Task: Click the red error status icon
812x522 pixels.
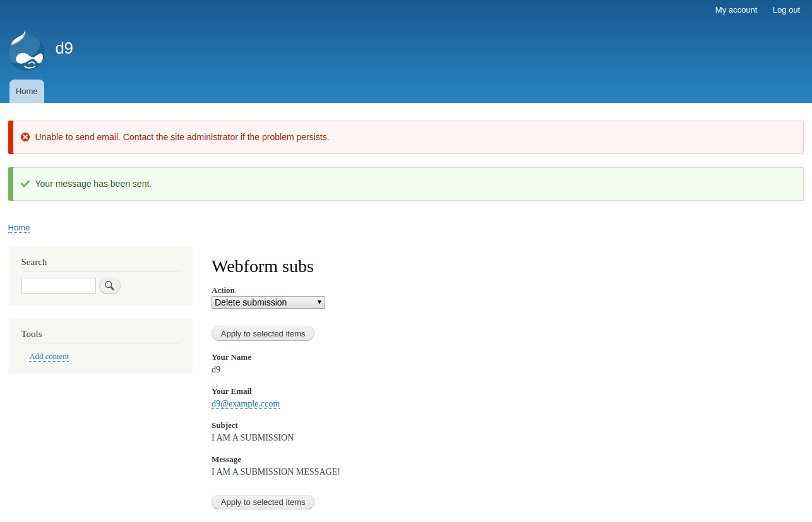Action: [25, 136]
